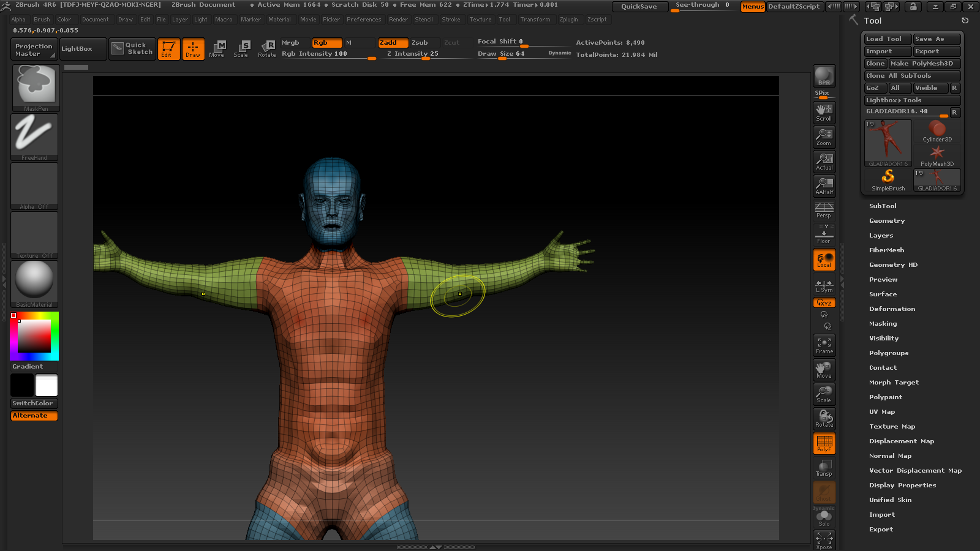Open the Brush menu
Image resolution: width=980 pixels, height=551 pixels.
click(x=42, y=20)
